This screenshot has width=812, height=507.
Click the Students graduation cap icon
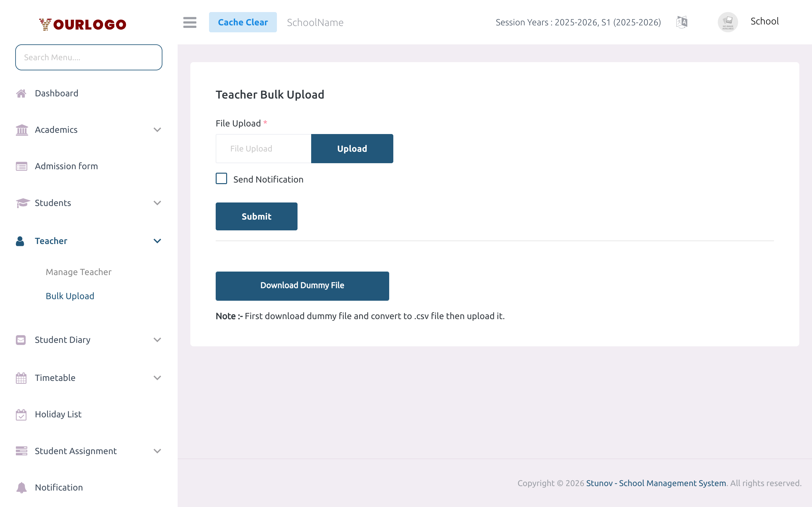coord(21,203)
